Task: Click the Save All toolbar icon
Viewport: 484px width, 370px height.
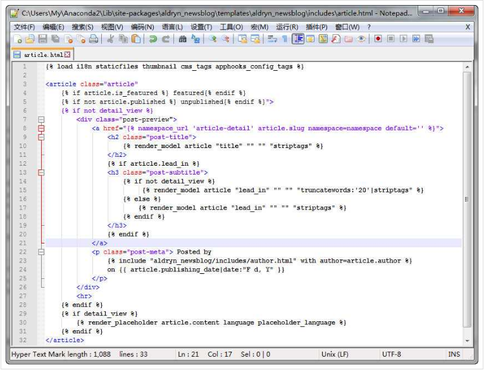Action: tap(55, 39)
